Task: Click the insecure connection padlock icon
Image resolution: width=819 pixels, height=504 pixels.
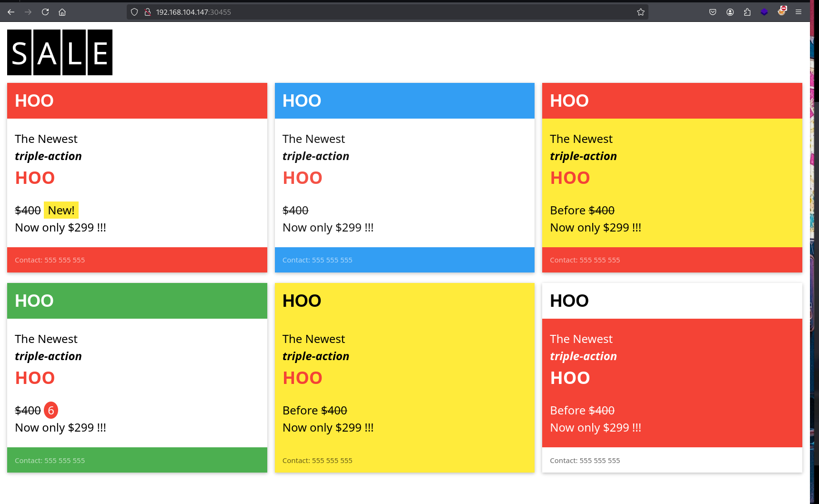Action: point(148,12)
